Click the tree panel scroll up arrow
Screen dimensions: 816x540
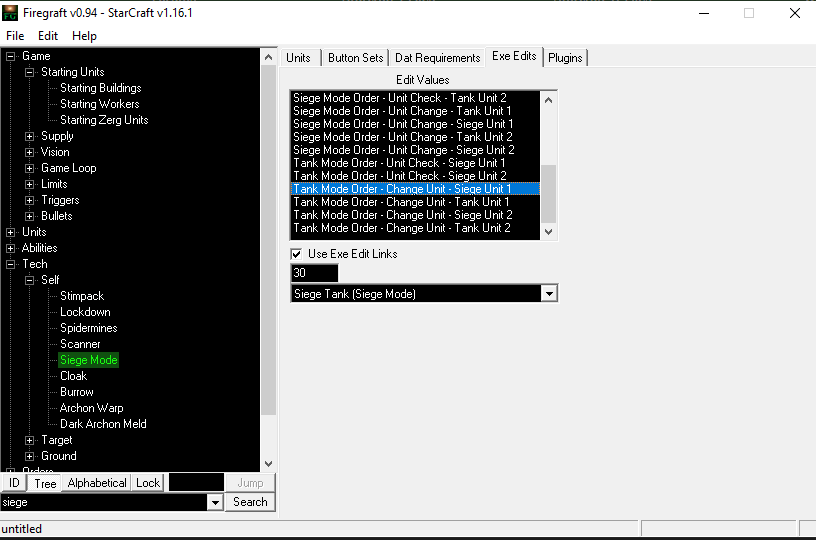269,57
